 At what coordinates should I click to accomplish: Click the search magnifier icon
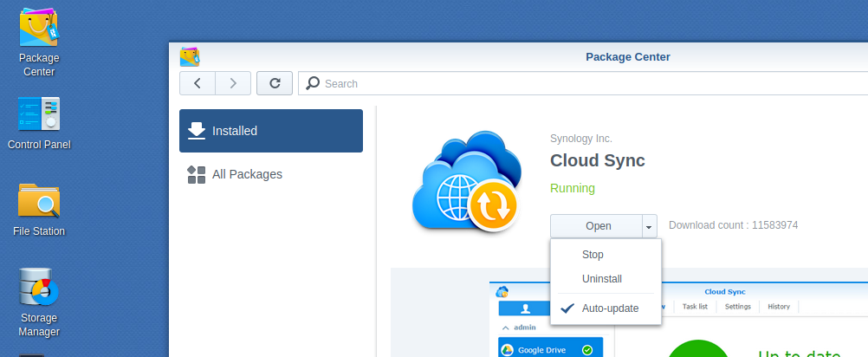[x=313, y=83]
